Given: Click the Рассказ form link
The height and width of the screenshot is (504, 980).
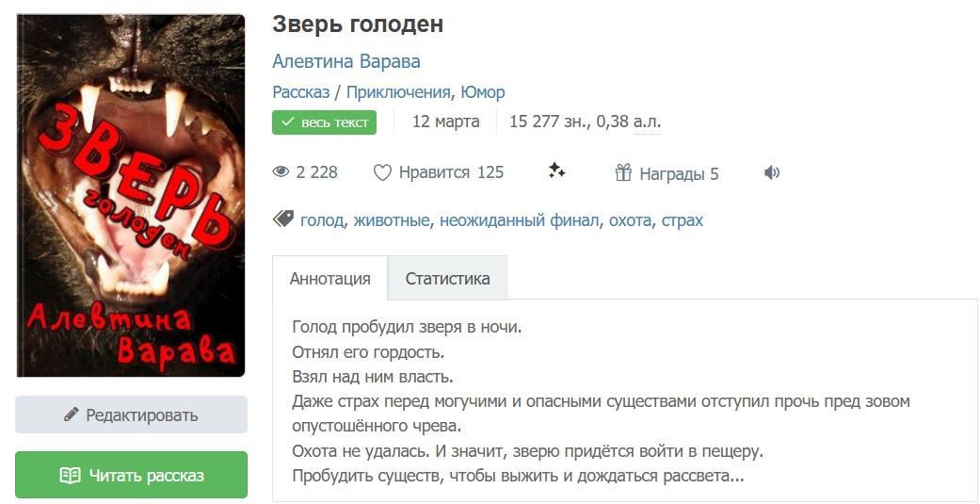Looking at the screenshot, I should coord(300,92).
